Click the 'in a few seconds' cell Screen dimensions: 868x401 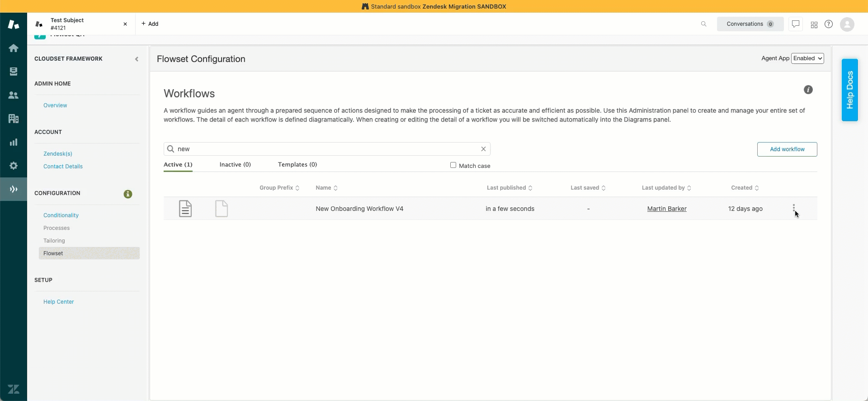click(510, 209)
